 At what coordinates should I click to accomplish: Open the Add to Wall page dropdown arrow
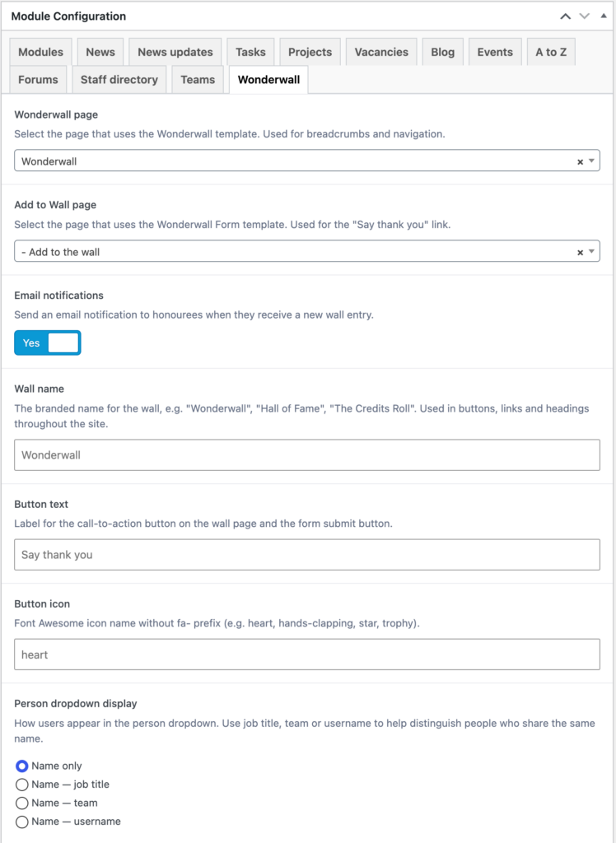(592, 252)
